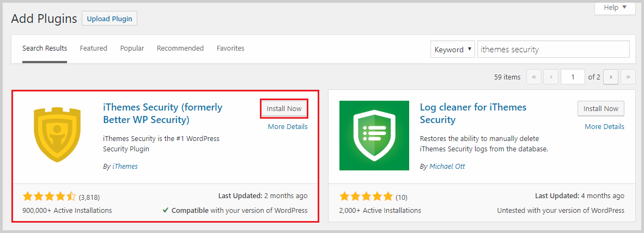644x233 pixels.
Task: Open More Details for iThemes Security
Action: pyautogui.click(x=288, y=127)
